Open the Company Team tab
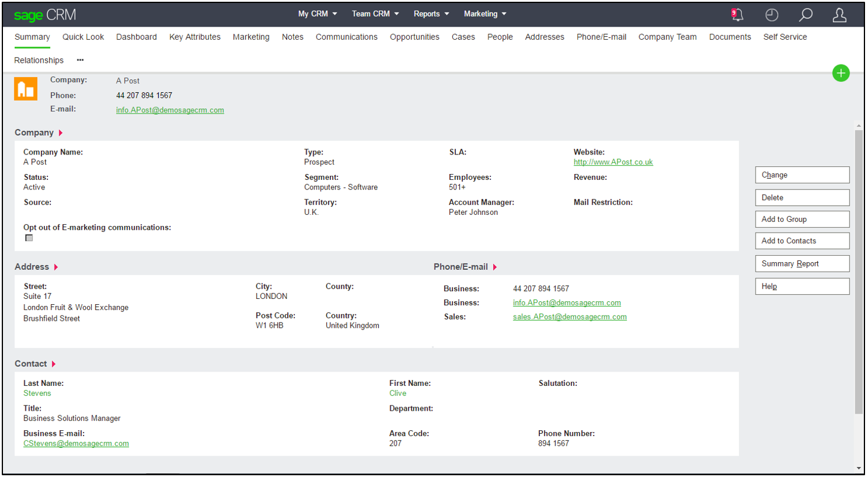Screen dimensions: 868x477 coord(667,37)
